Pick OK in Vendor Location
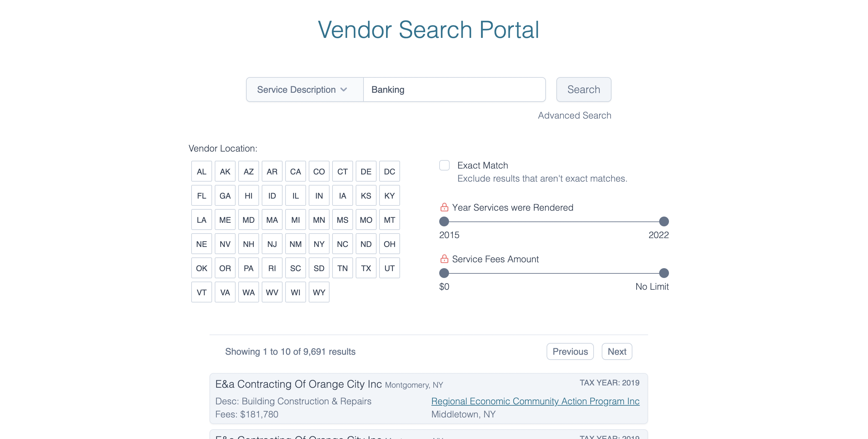This screenshot has width=868, height=439. point(202,268)
